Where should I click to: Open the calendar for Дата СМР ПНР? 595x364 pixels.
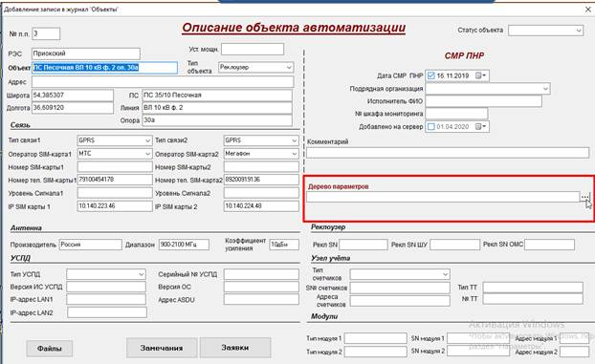tap(481, 75)
